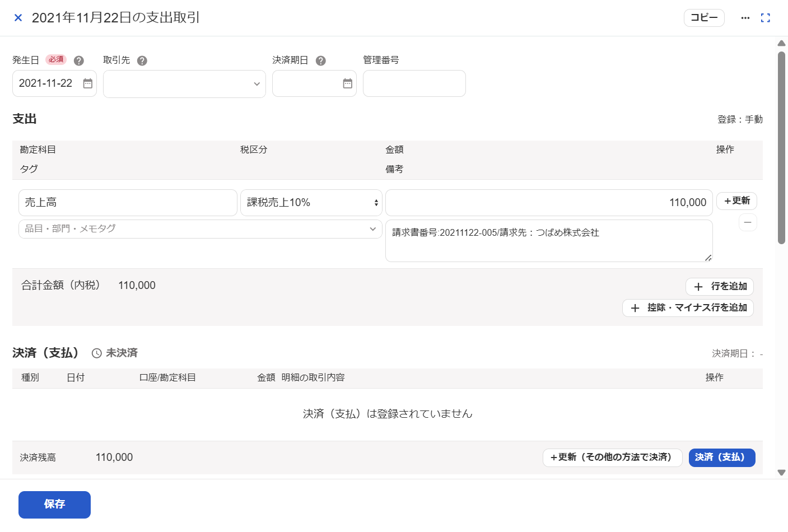Click the 決済（支払）は登録されていません message

pyautogui.click(x=388, y=414)
